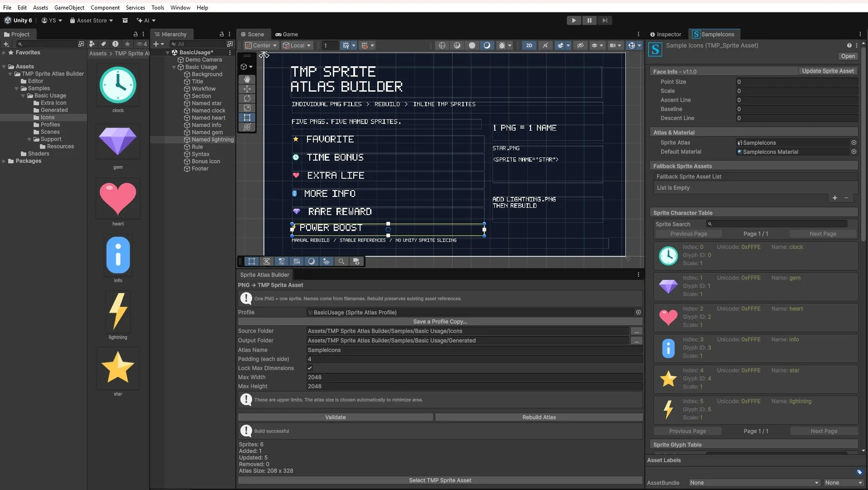Click the Atlas Name input field
868x490 pixels.
click(474, 350)
